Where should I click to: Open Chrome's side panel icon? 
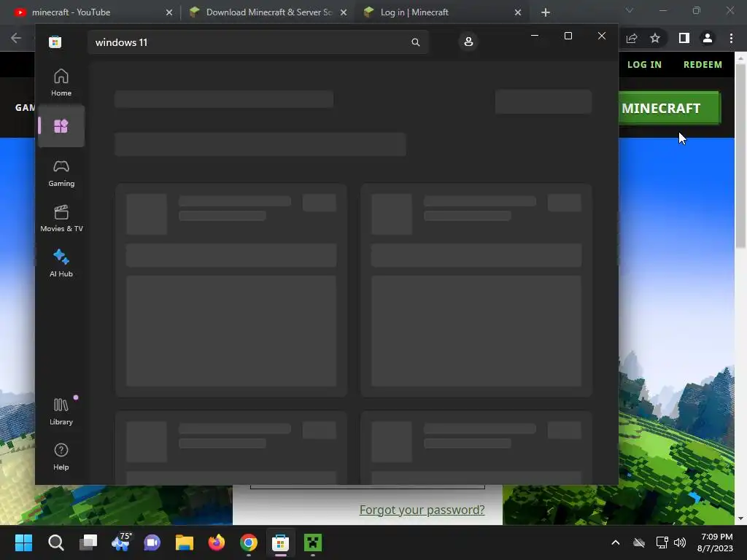[x=684, y=38]
